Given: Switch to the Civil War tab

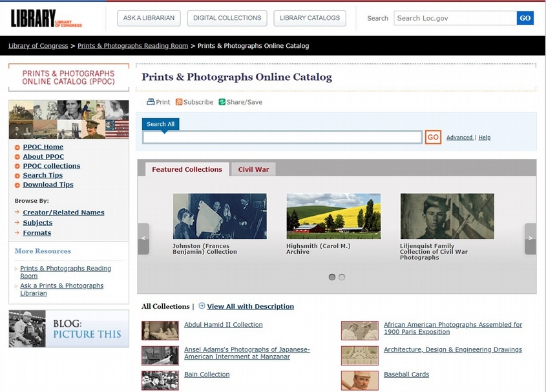Looking at the screenshot, I should [253, 170].
